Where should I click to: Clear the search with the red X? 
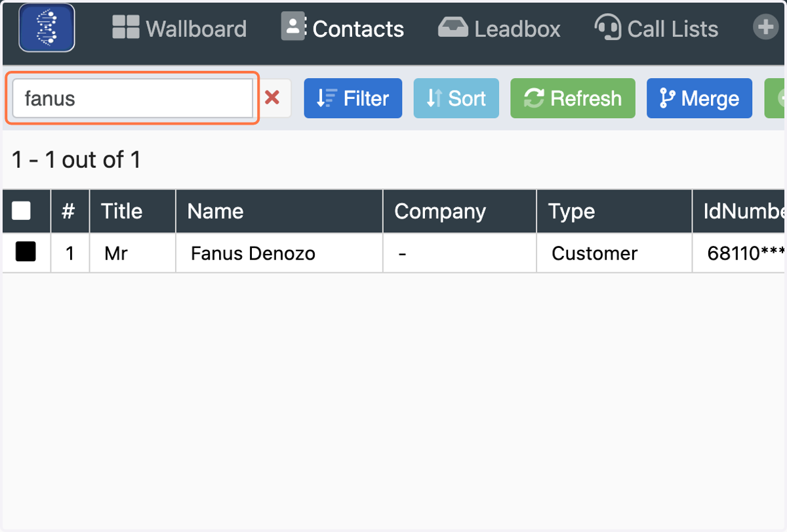(x=272, y=98)
